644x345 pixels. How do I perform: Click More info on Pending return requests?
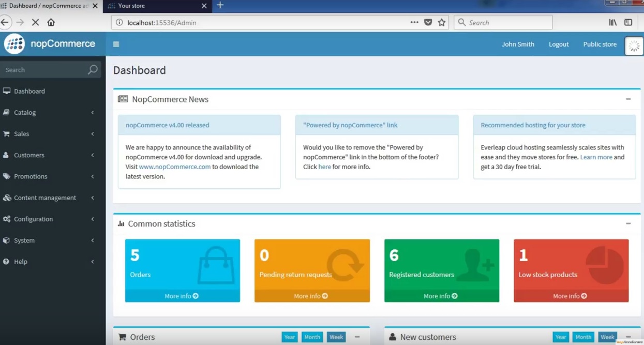[311, 296]
